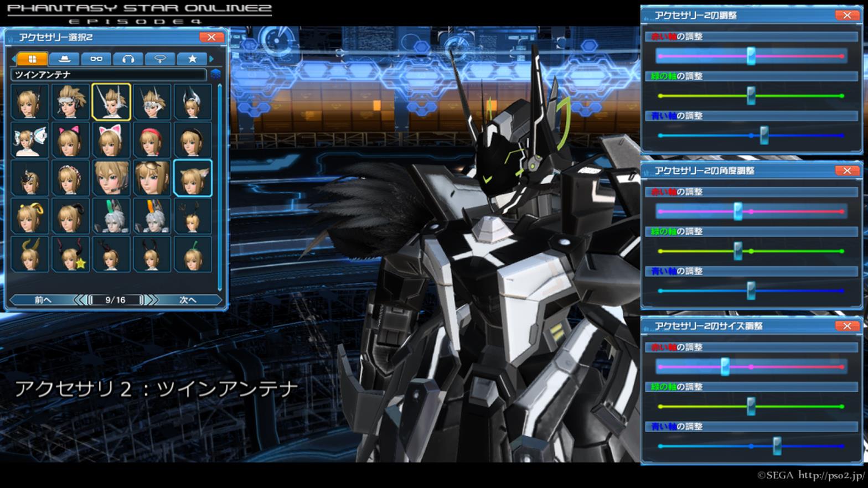Select the large white-blue ribbon accessory
Screen dimensions: 868x488
pos(30,140)
